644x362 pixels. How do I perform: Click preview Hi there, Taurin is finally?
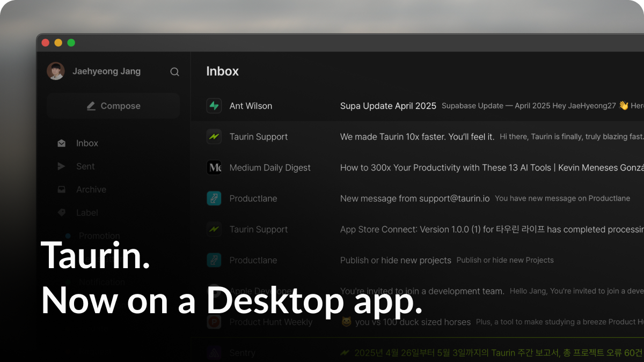pos(572,137)
